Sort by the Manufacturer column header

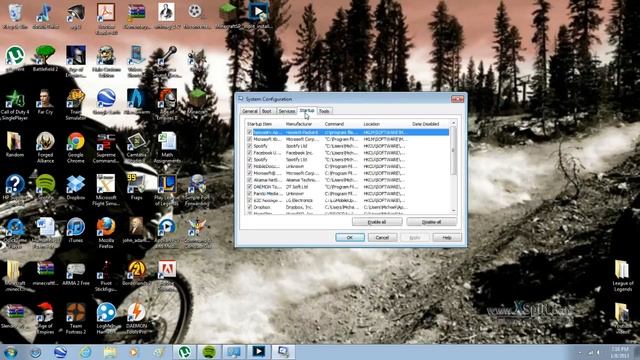click(303, 124)
